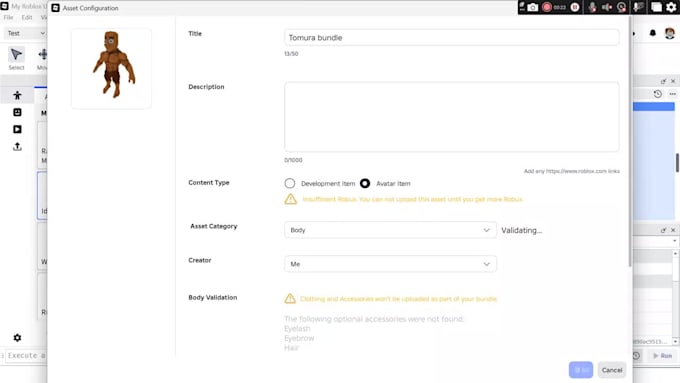Click the Asset Configuration window icon

click(x=56, y=8)
